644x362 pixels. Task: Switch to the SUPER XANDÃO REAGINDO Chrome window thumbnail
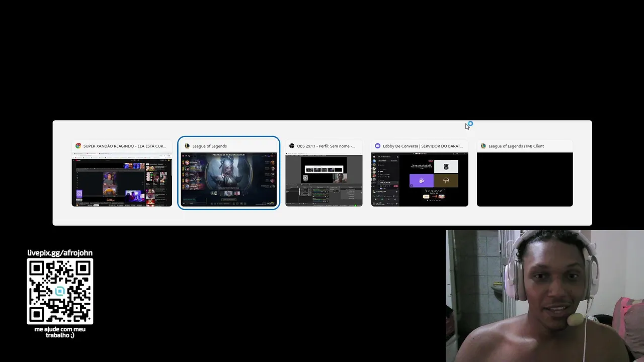(x=122, y=179)
